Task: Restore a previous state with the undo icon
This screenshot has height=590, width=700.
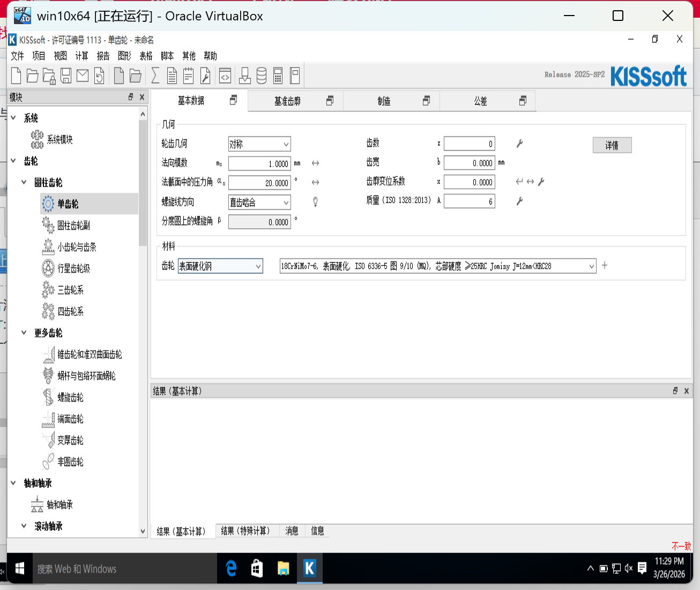Action: pos(99,76)
